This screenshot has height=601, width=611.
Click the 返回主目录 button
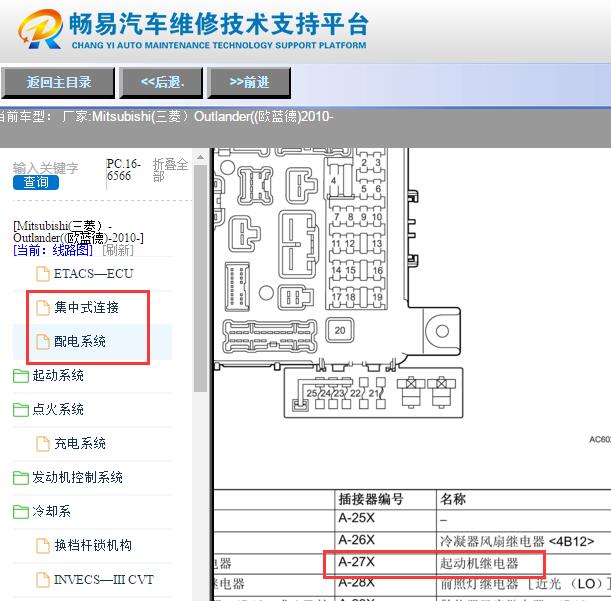[x=58, y=82]
